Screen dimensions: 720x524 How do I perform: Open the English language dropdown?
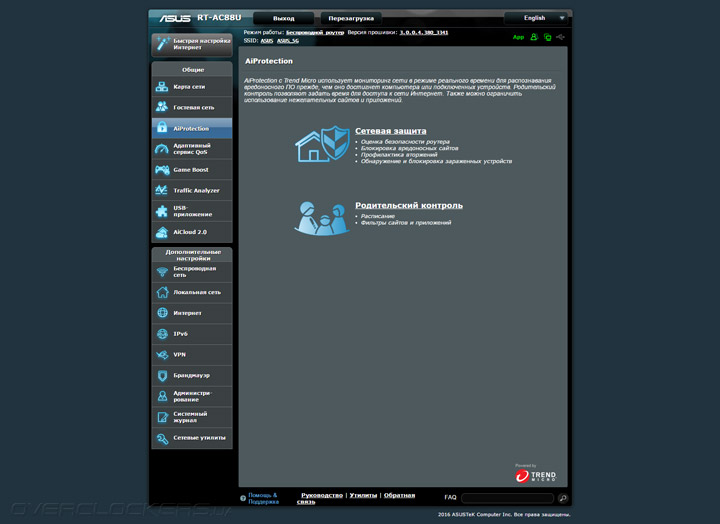535,18
